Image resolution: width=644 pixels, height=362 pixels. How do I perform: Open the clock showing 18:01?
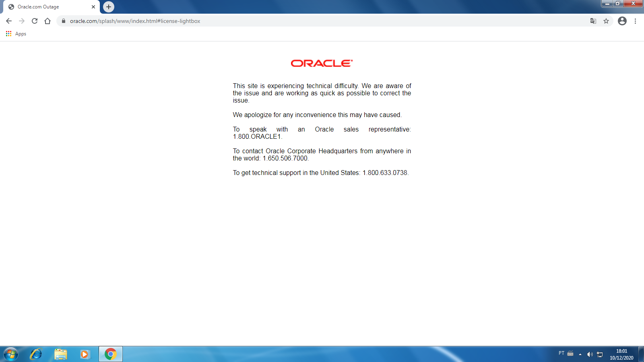point(621,354)
